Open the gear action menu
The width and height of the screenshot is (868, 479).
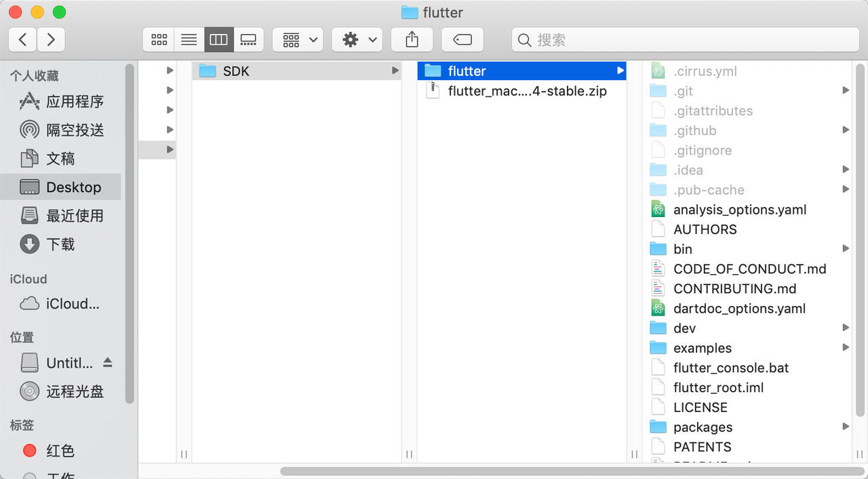point(357,40)
